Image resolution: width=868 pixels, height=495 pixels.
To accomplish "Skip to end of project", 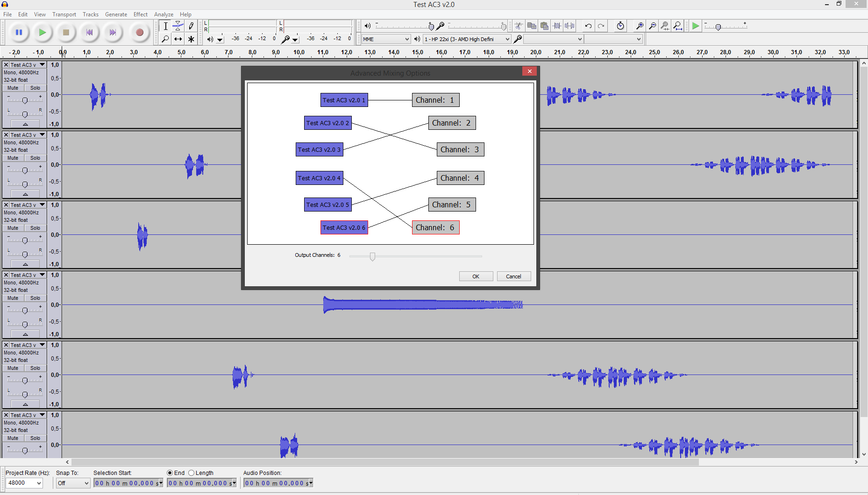I will click(x=113, y=32).
